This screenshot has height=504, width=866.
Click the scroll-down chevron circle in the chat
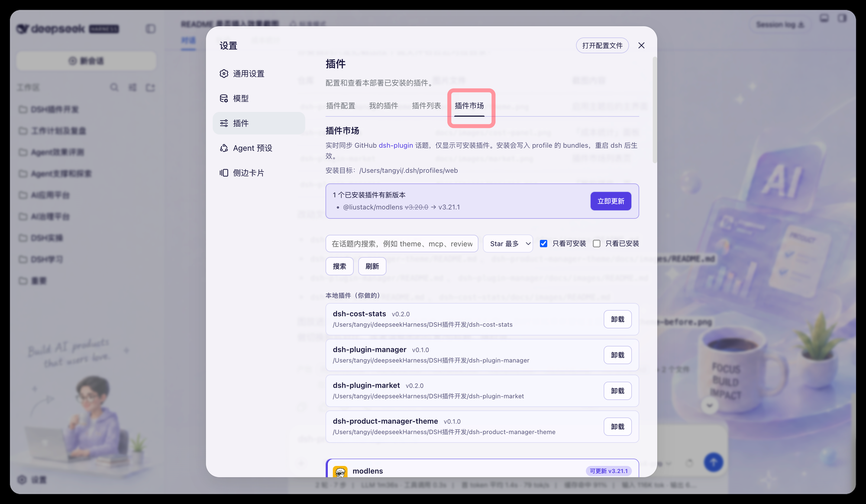coord(709,405)
